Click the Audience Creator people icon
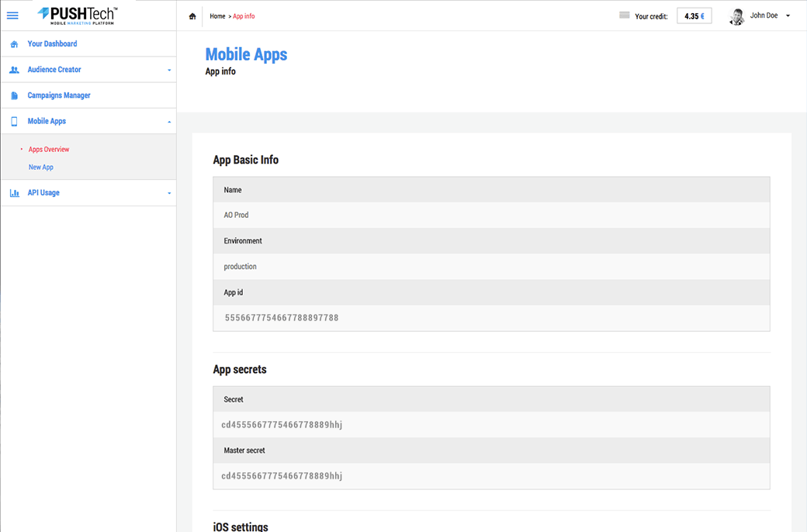Screen dimensions: 807x532 point(15,70)
